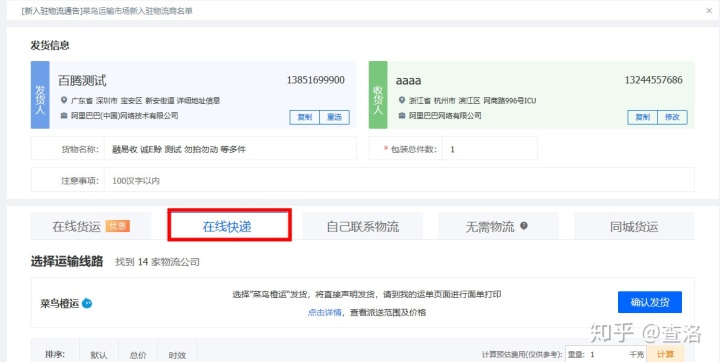
Task: Click the 注意事项 notes input field
Action: tap(399, 180)
